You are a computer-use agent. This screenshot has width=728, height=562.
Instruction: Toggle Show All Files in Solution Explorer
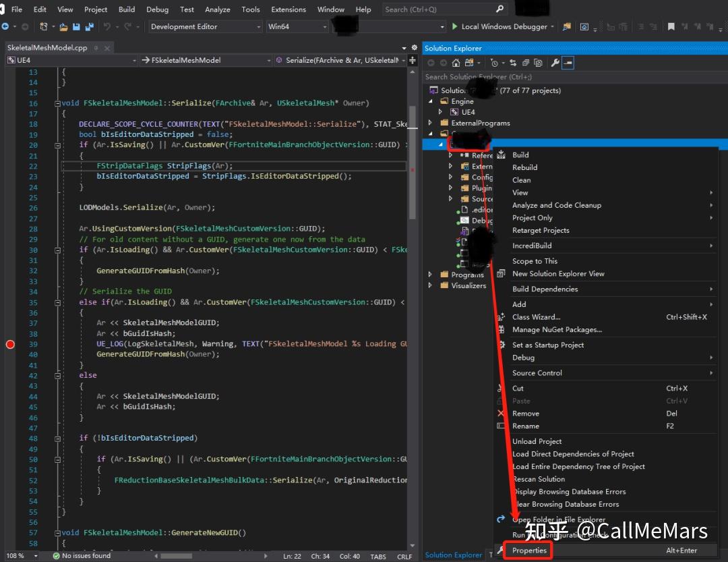[x=538, y=63]
